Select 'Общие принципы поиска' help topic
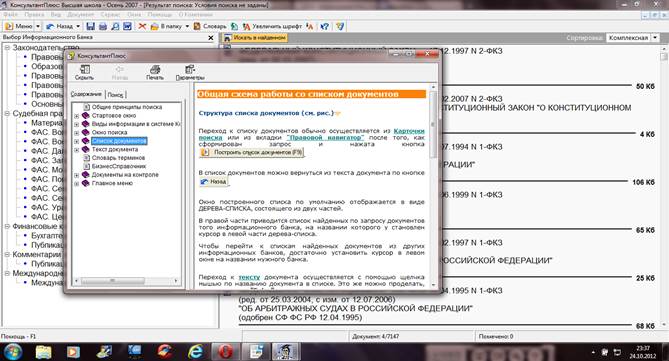669x361 pixels. click(127, 107)
